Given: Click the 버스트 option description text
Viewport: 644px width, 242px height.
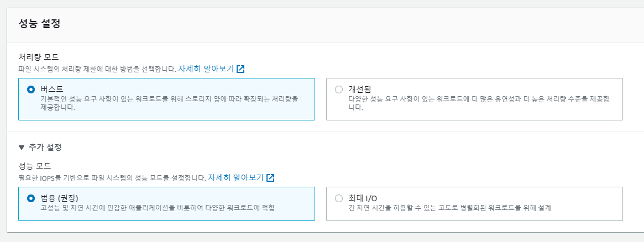Looking at the screenshot, I should coord(169,104).
